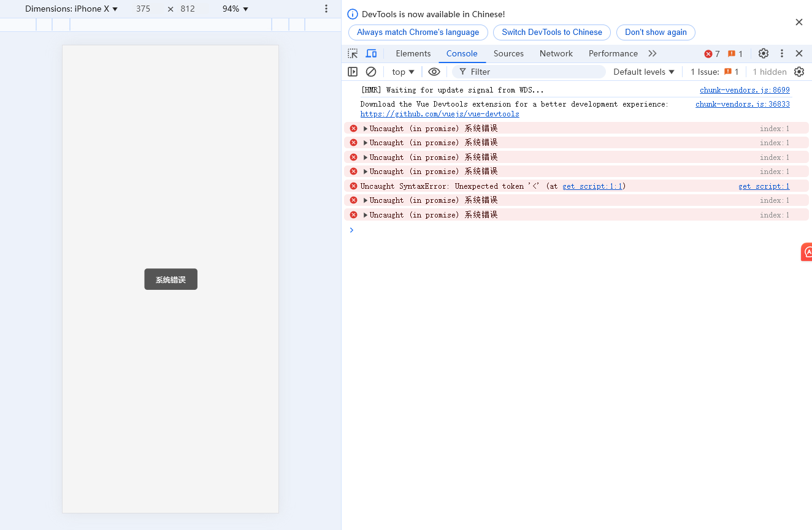Toggle the console sidebar icon
The height and width of the screenshot is (530, 812).
pyautogui.click(x=353, y=72)
